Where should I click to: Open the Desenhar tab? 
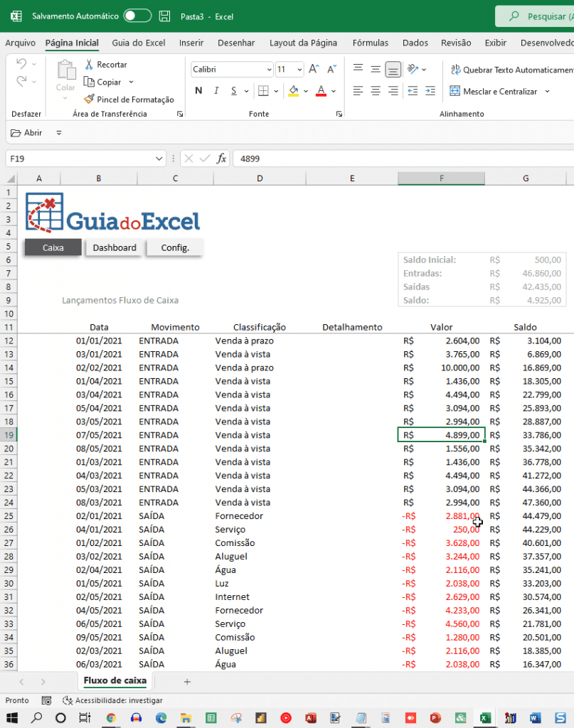tap(236, 43)
